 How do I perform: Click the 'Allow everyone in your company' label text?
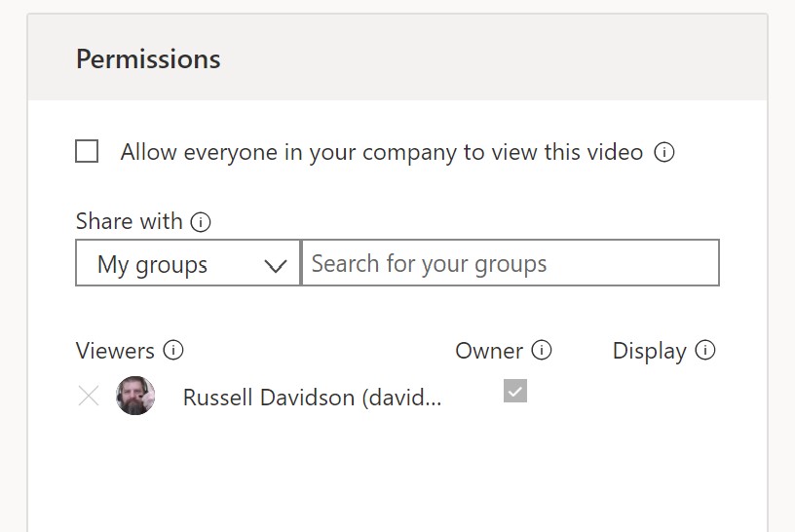tap(381, 152)
